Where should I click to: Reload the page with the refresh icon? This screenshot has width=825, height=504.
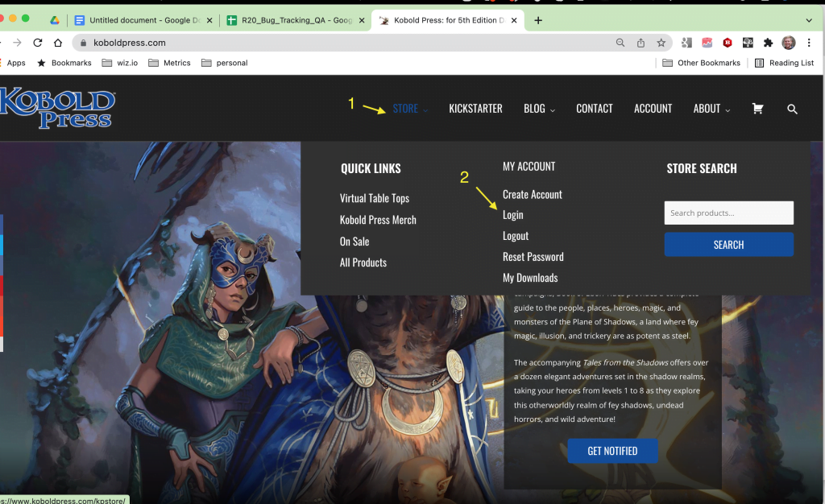[37, 43]
